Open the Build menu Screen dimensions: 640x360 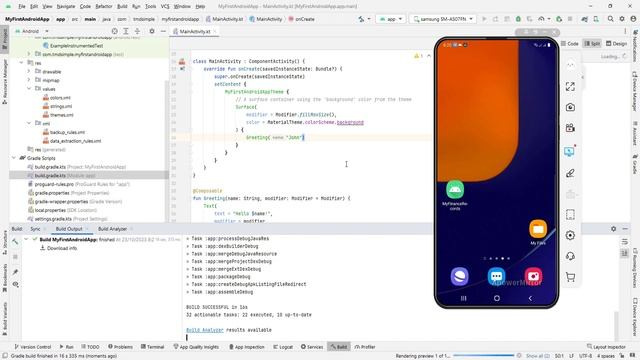[x=122, y=7]
